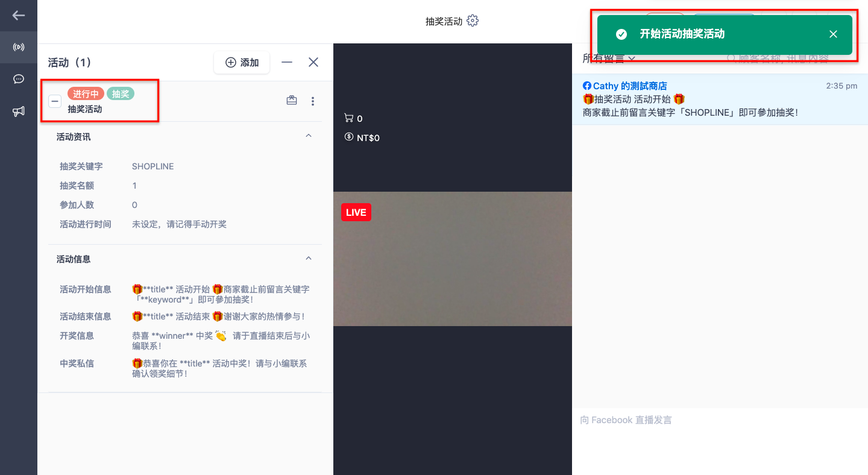Dismiss the 开始活动抽奖活动 notification

pos(833,34)
